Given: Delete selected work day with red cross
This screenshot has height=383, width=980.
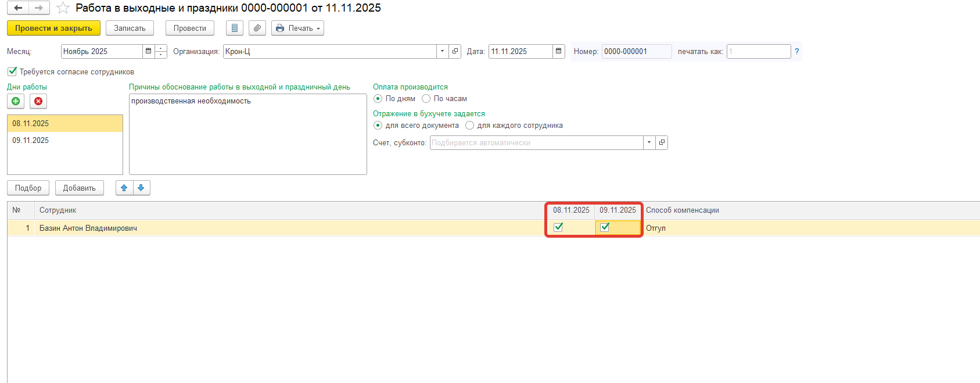Looking at the screenshot, I should (x=38, y=101).
